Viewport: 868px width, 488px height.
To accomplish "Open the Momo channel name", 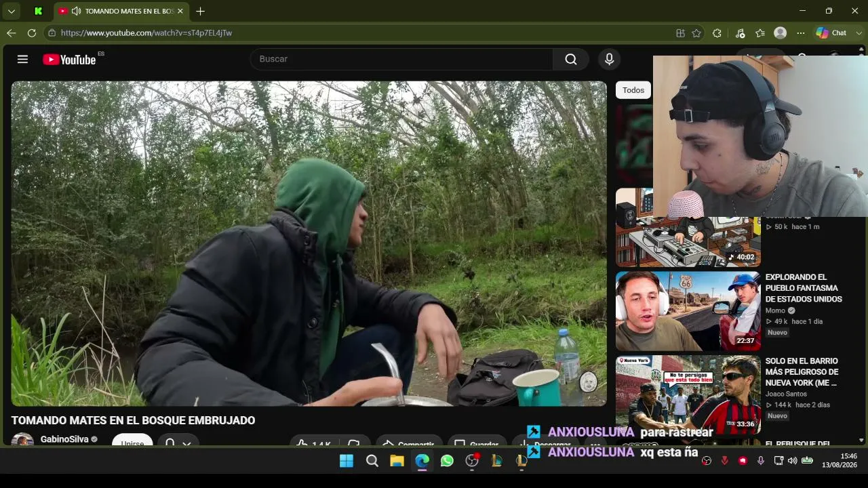I will [775, 310].
